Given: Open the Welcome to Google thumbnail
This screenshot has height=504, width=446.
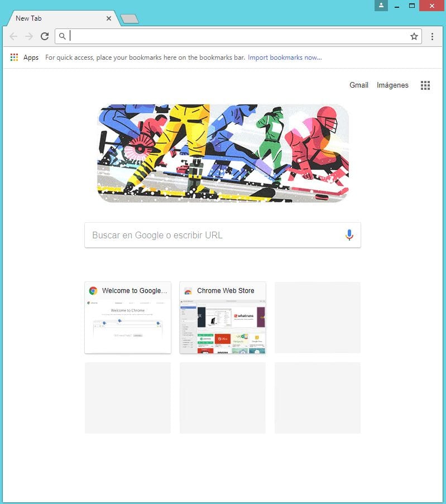Looking at the screenshot, I should tap(128, 318).
